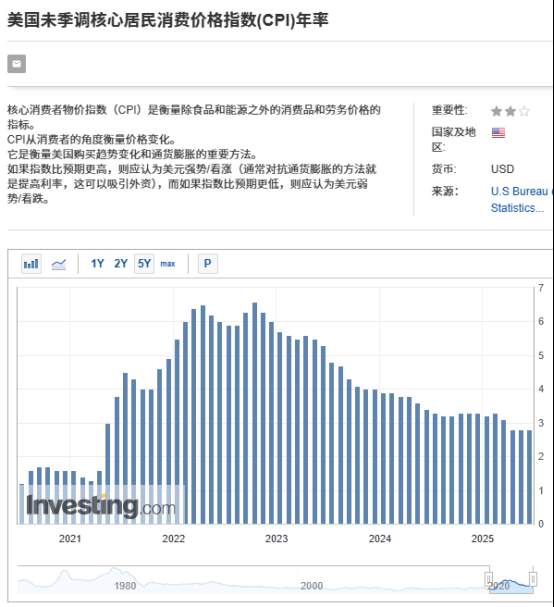
Task: Click the right handle of range navigator
Action: pyautogui.click(x=533, y=579)
